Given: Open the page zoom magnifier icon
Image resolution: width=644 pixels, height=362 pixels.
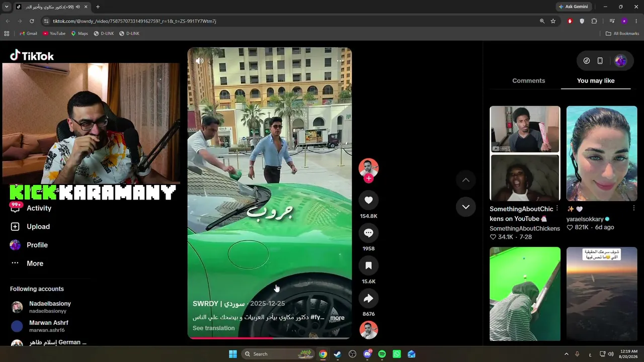Looking at the screenshot, I should click(x=542, y=21).
